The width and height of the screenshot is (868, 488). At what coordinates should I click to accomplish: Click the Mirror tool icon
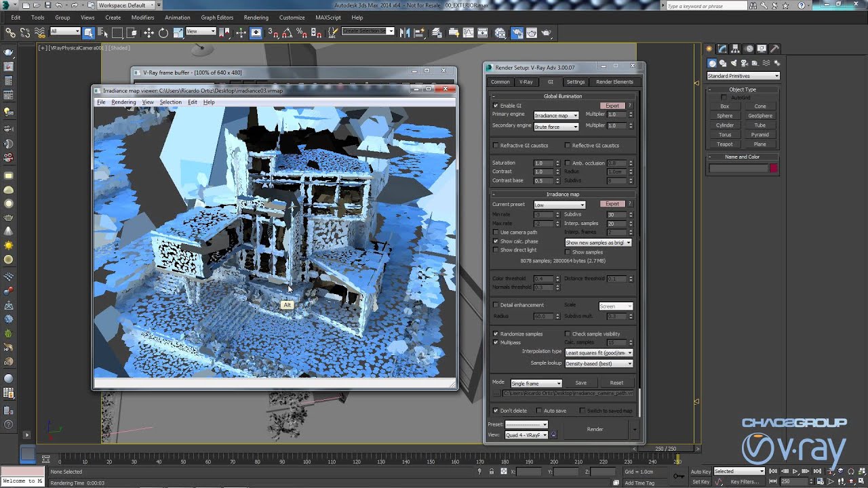click(405, 32)
